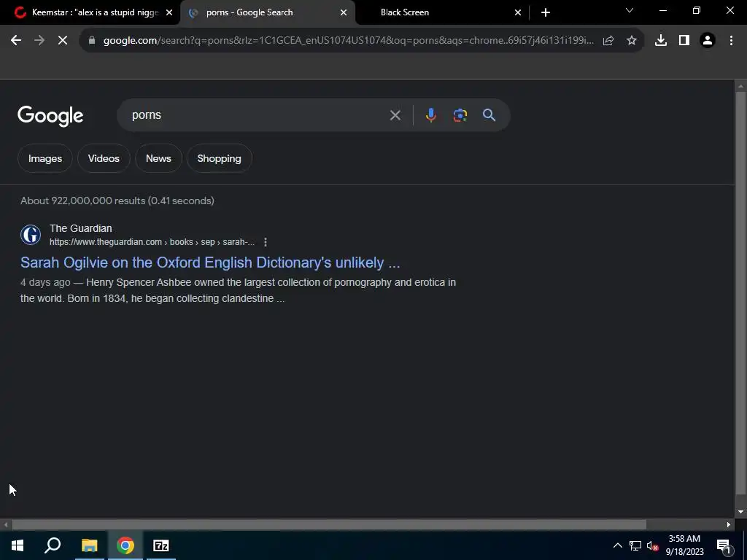The width and height of the screenshot is (747, 560).
Task: Click the address bar URL
Action: pos(348,41)
